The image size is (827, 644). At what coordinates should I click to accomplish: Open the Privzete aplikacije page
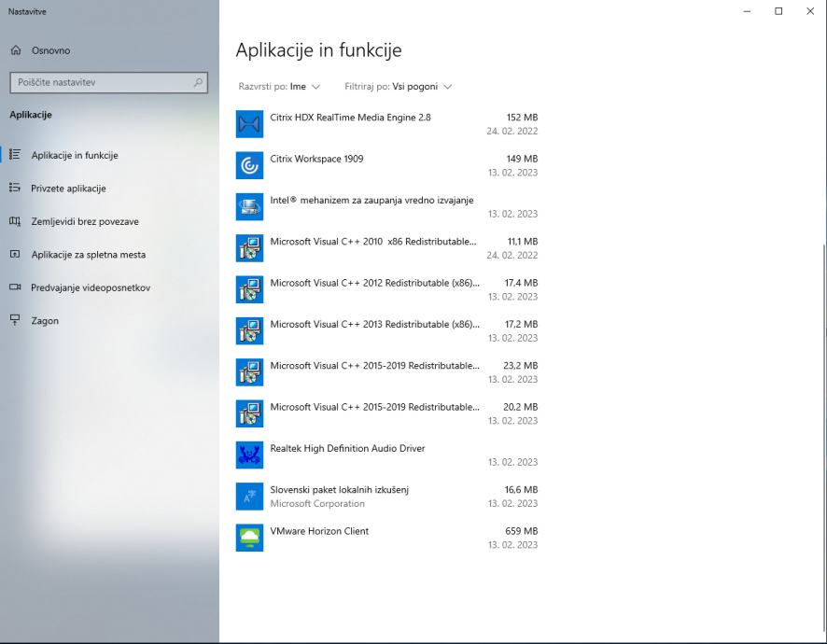(x=109, y=189)
